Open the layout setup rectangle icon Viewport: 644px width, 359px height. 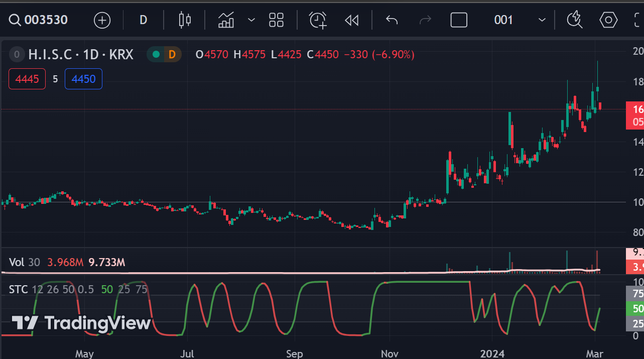(459, 20)
